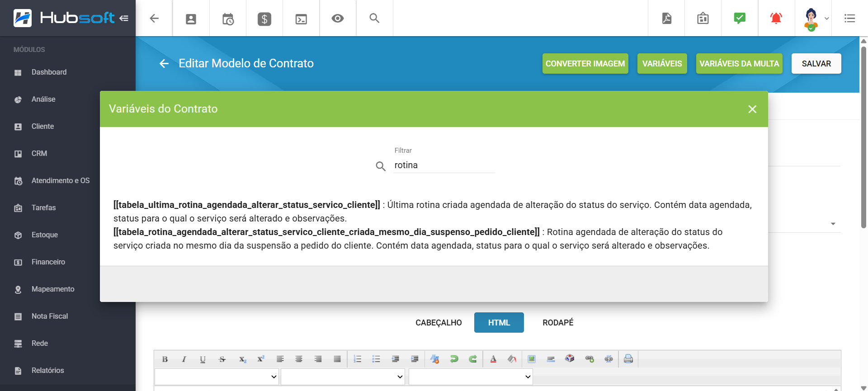Switch to the HTML tab
Image resolution: width=868 pixels, height=391 pixels.
[x=499, y=322]
